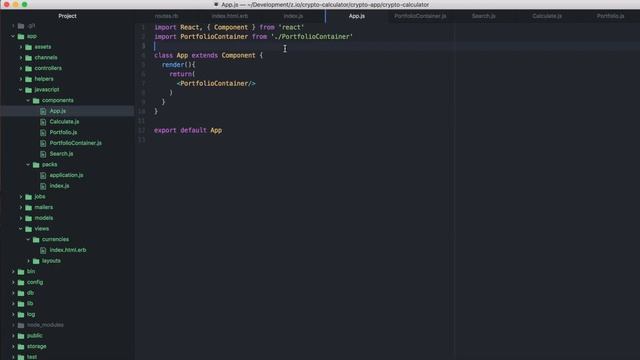The width and height of the screenshot is (640, 360).
Task: Switch to the Calculate.js tab
Action: (x=547, y=16)
